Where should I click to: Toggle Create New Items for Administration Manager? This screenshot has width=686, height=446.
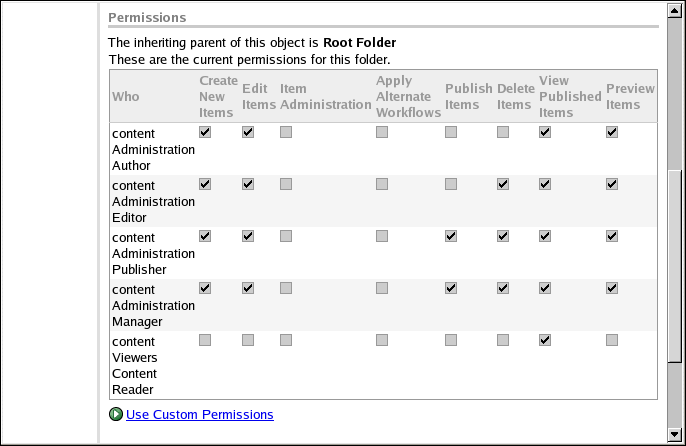pos(205,288)
